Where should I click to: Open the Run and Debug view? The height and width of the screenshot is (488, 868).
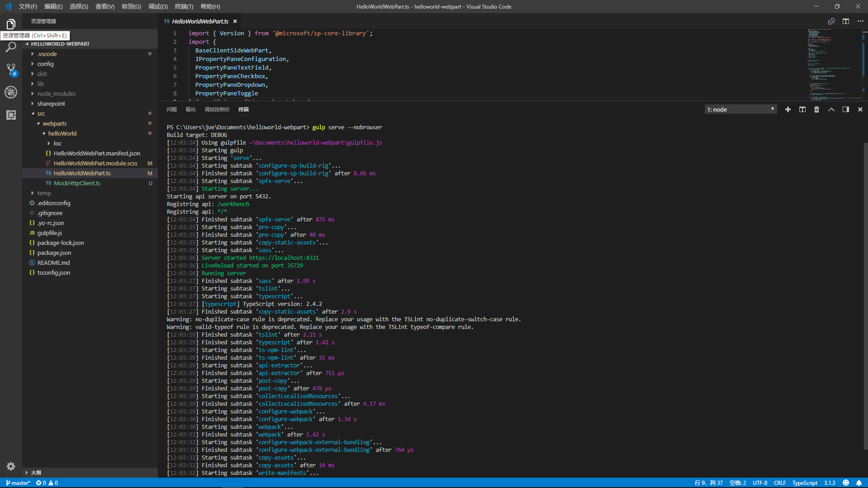click(x=11, y=92)
